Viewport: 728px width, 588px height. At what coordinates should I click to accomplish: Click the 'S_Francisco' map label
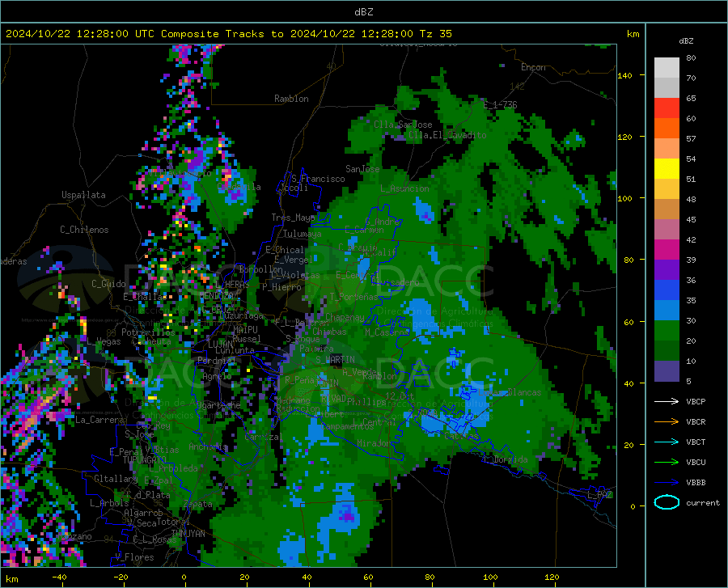(x=318, y=179)
